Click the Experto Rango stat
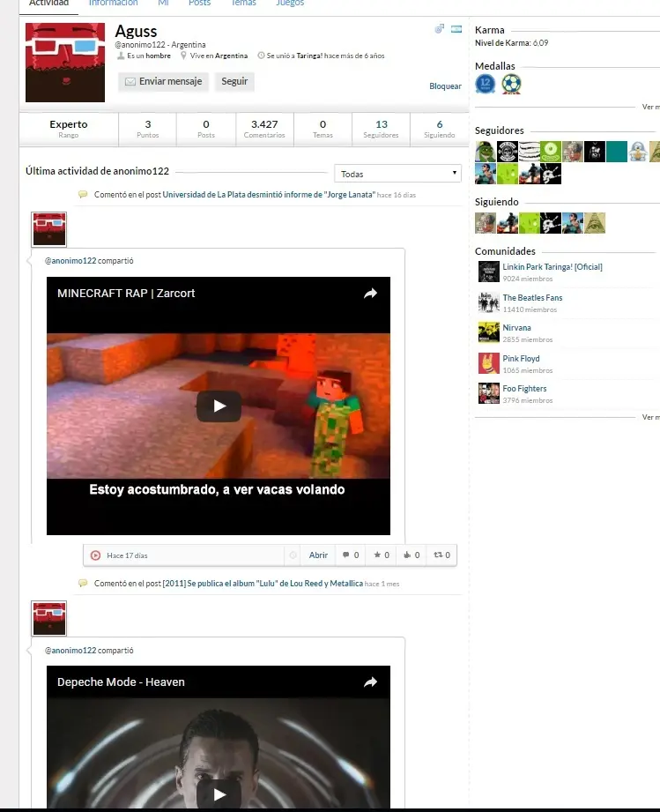The width and height of the screenshot is (660, 812). pos(69,129)
